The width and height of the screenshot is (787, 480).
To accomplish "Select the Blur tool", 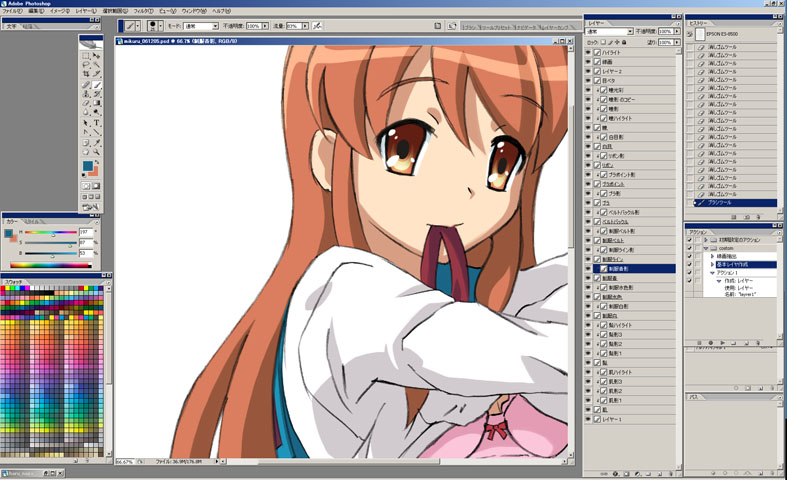I will [x=86, y=112].
